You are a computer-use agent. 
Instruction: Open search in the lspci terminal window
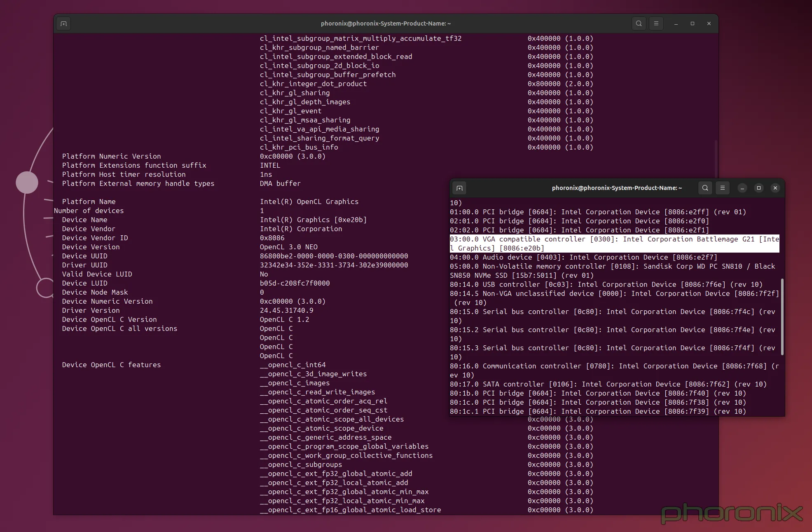705,188
